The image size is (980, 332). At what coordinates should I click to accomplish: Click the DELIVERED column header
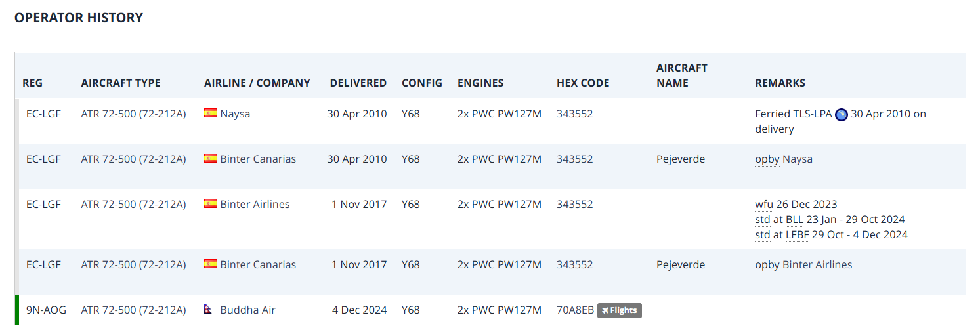coord(358,83)
